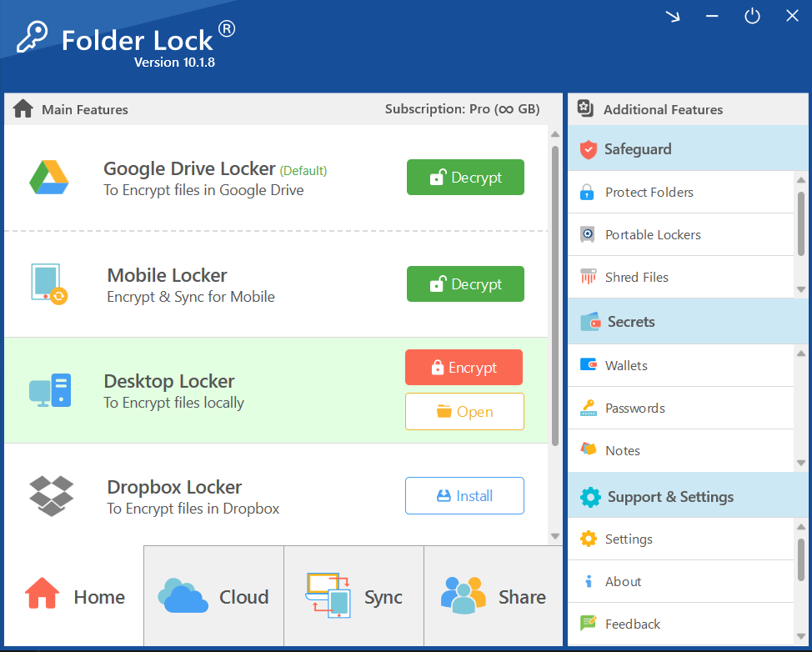Click the Secrets wallet header icon
This screenshot has width=812, height=652.
click(x=590, y=322)
